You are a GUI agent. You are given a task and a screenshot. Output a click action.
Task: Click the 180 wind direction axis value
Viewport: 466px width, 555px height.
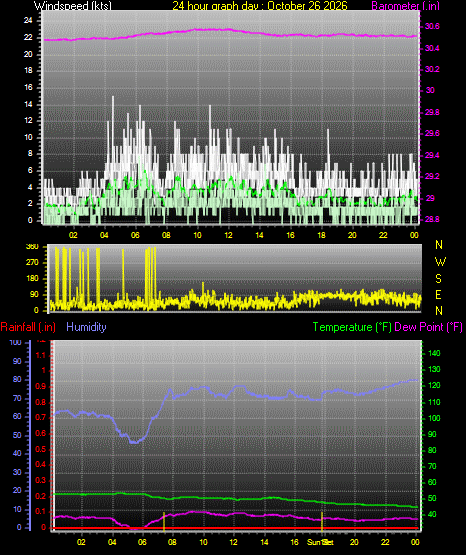point(32,279)
